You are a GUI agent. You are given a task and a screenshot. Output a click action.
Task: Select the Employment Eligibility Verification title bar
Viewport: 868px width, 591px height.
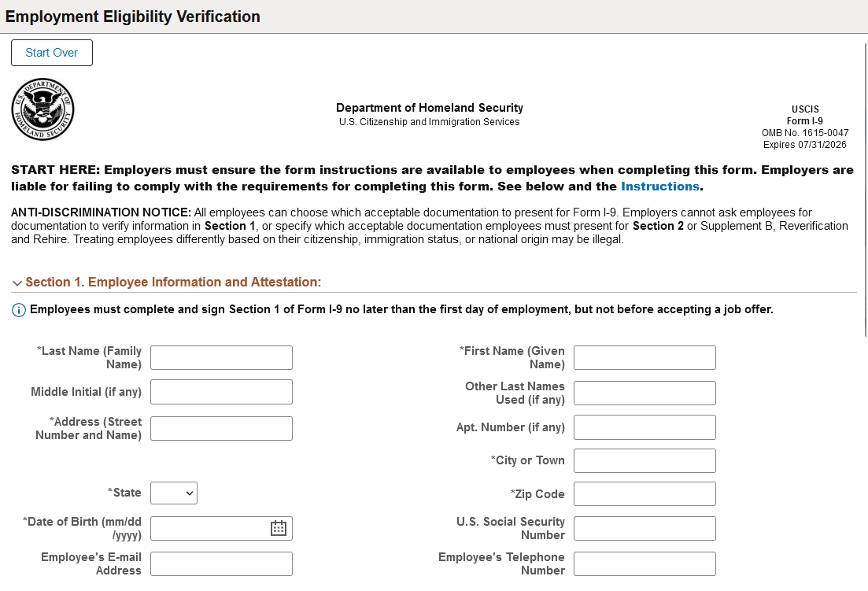[x=134, y=16]
